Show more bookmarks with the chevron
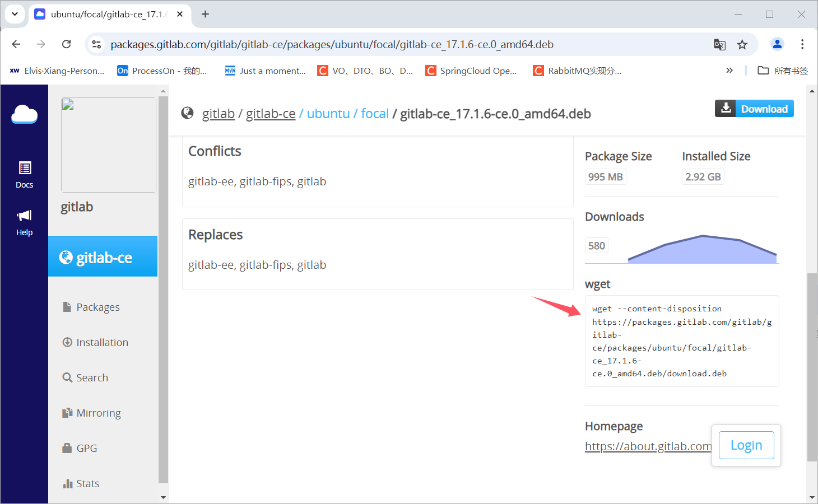This screenshot has width=818, height=504. coord(729,71)
